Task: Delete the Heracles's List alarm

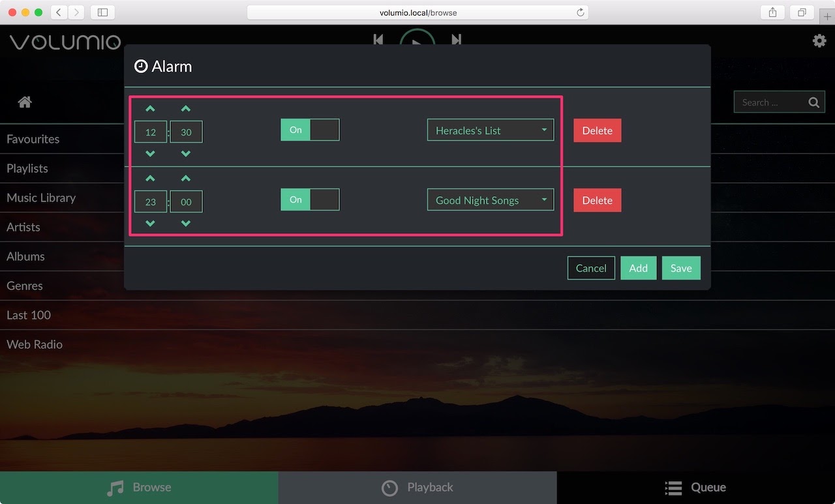Action: (598, 130)
